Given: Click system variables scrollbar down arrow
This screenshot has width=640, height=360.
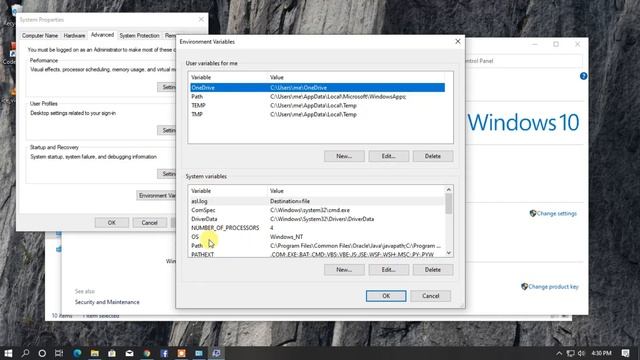Looking at the screenshot, I should coord(449,253).
